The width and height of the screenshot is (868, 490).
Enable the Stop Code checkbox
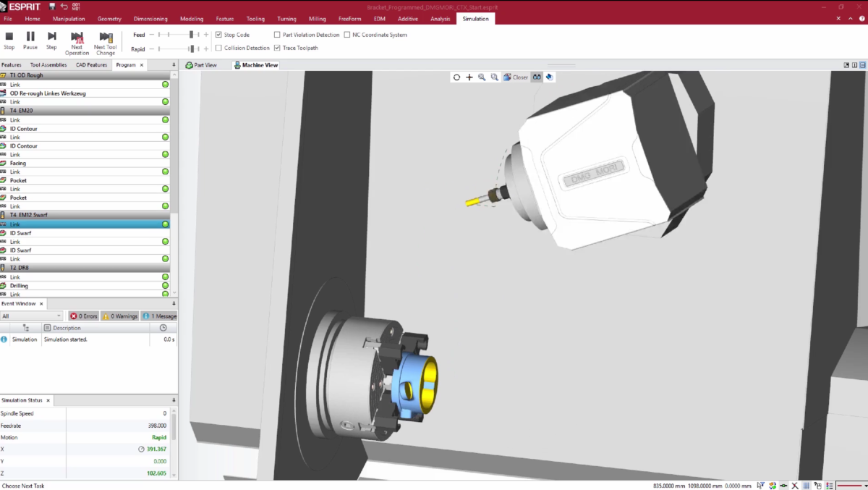point(218,35)
